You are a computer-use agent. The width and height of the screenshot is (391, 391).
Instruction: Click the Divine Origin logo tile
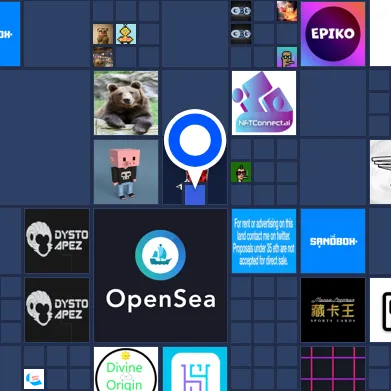[x=126, y=369]
